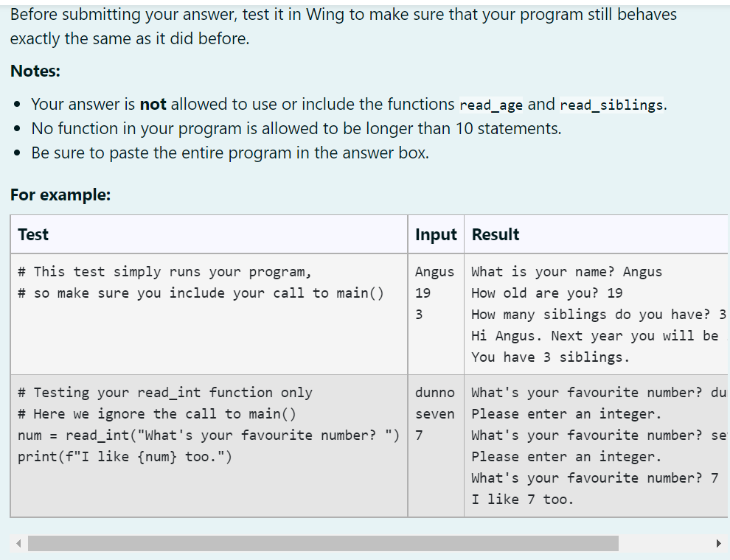Click the 'You have 3 siblings.' result line
The image size is (730, 560).
(550, 357)
